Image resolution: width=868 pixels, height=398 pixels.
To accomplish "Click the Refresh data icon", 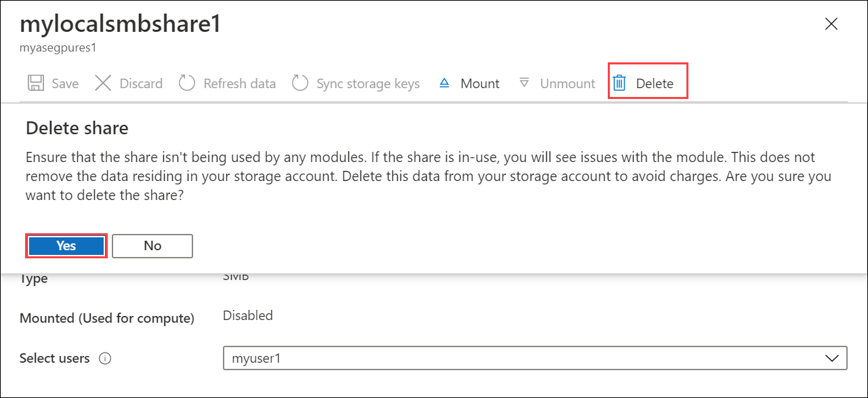I will click(187, 83).
